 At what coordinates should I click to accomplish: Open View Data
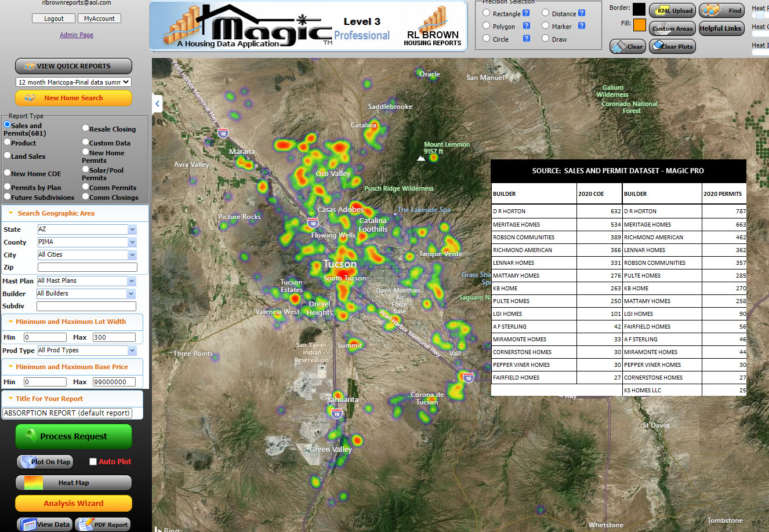[45, 524]
